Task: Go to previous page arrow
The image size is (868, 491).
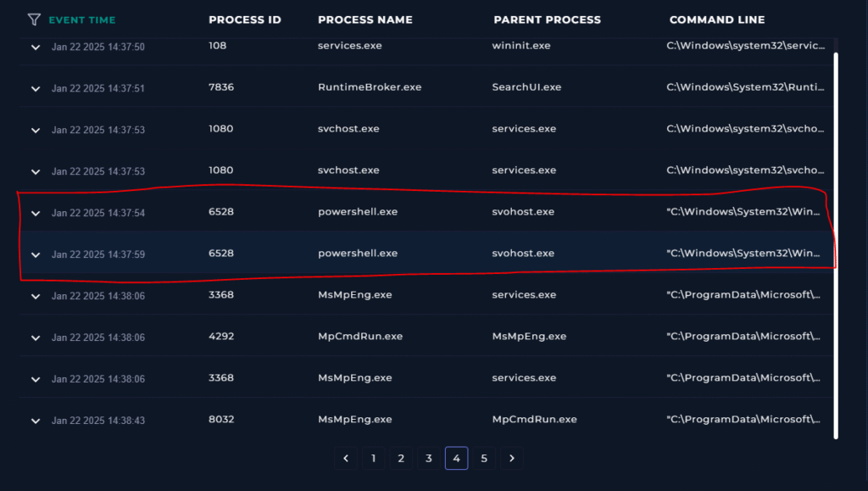Action: pyautogui.click(x=346, y=458)
